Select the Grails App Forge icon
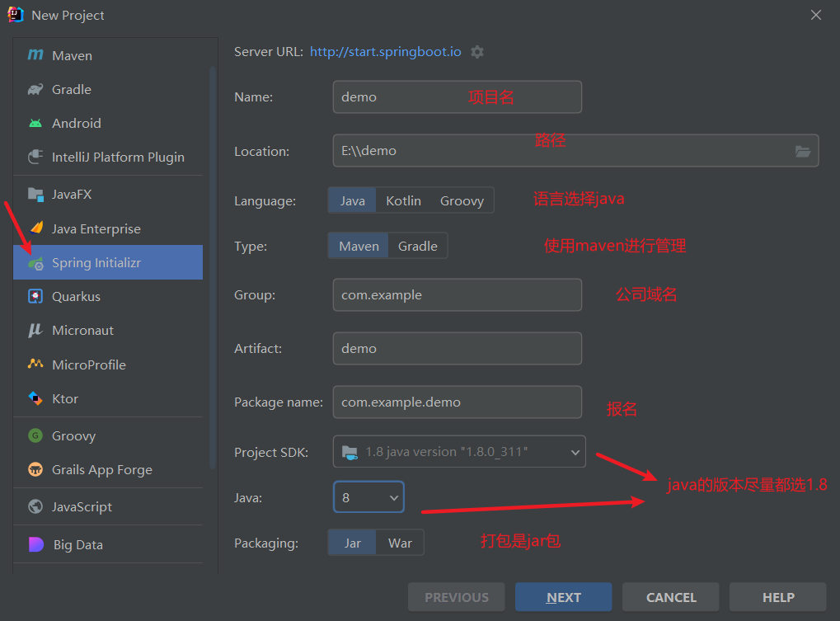This screenshot has width=840, height=621. 35,470
